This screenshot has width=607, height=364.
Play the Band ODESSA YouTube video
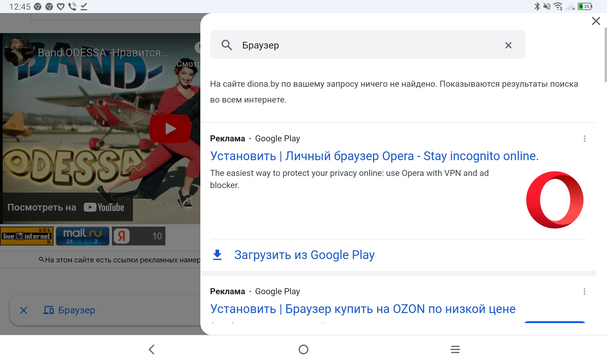point(170,129)
